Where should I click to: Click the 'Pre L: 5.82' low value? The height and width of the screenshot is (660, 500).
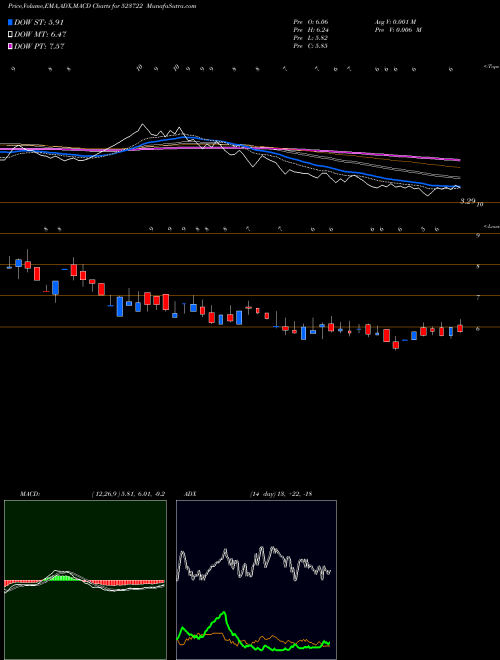(311, 38)
